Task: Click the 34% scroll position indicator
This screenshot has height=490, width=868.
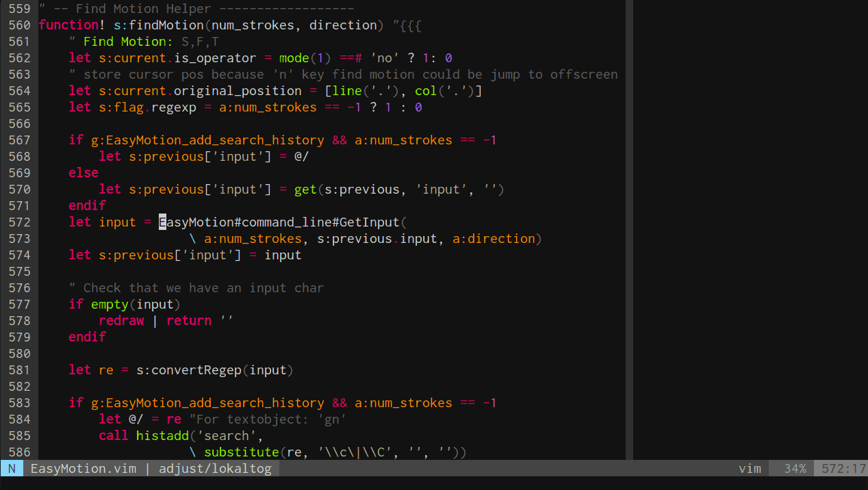Action: click(x=794, y=468)
